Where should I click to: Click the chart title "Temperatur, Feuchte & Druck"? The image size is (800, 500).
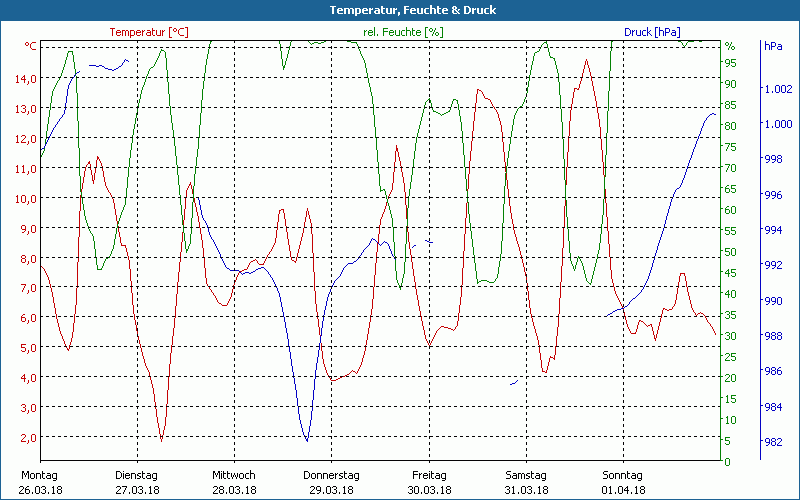399,10
